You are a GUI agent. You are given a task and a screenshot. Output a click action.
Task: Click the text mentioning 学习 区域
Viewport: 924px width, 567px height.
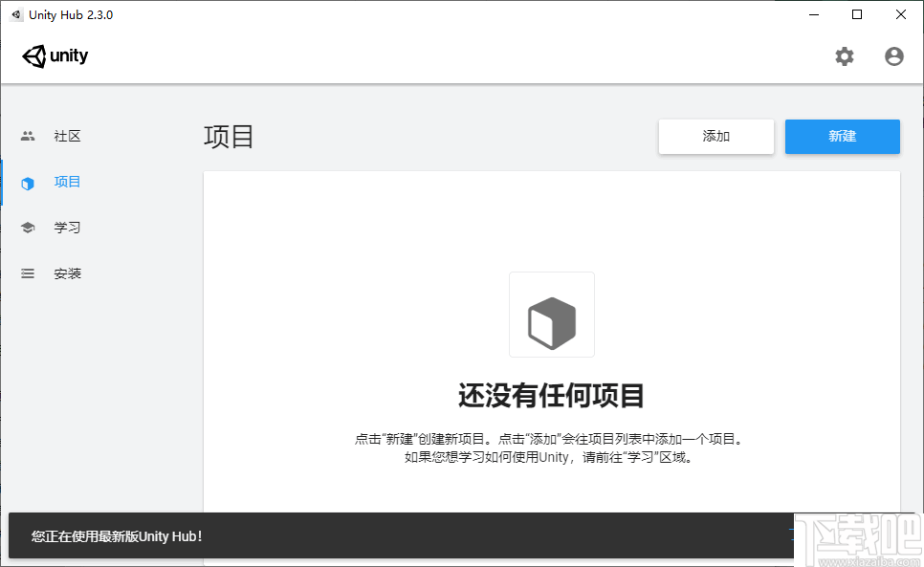(550, 457)
